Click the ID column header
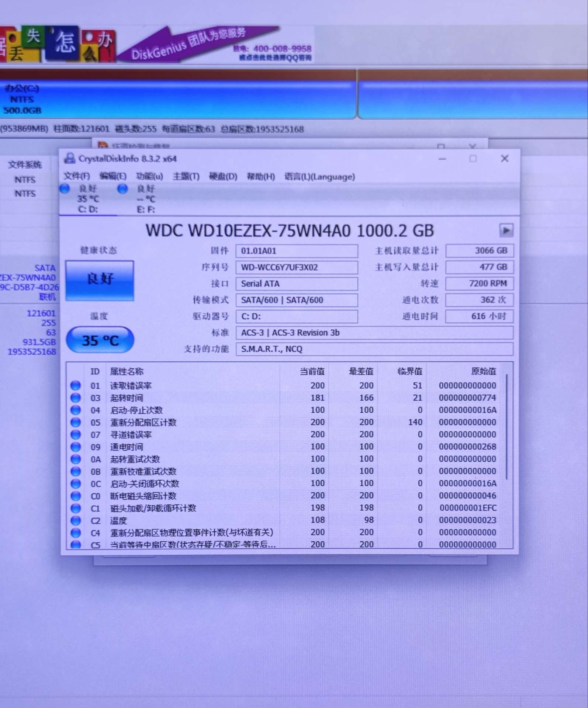The width and height of the screenshot is (588, 708). coord(95,371)
